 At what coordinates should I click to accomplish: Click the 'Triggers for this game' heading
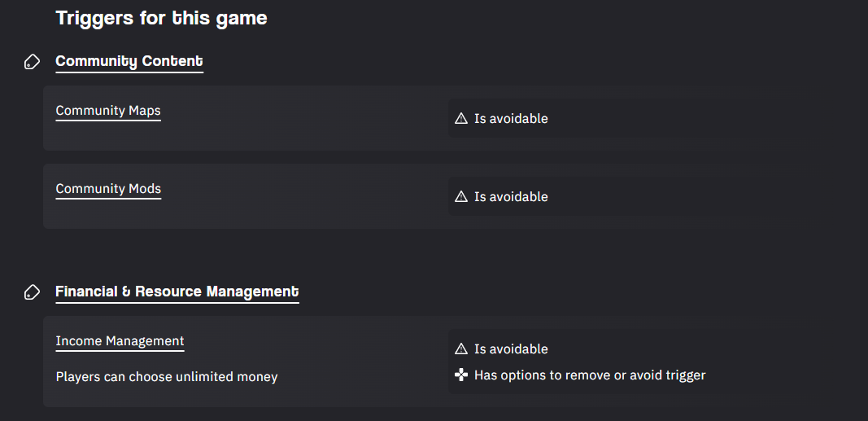162,18
